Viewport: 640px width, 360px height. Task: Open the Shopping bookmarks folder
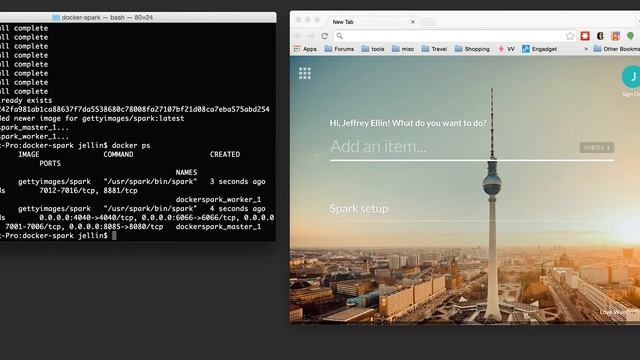(x=472, y=49)
